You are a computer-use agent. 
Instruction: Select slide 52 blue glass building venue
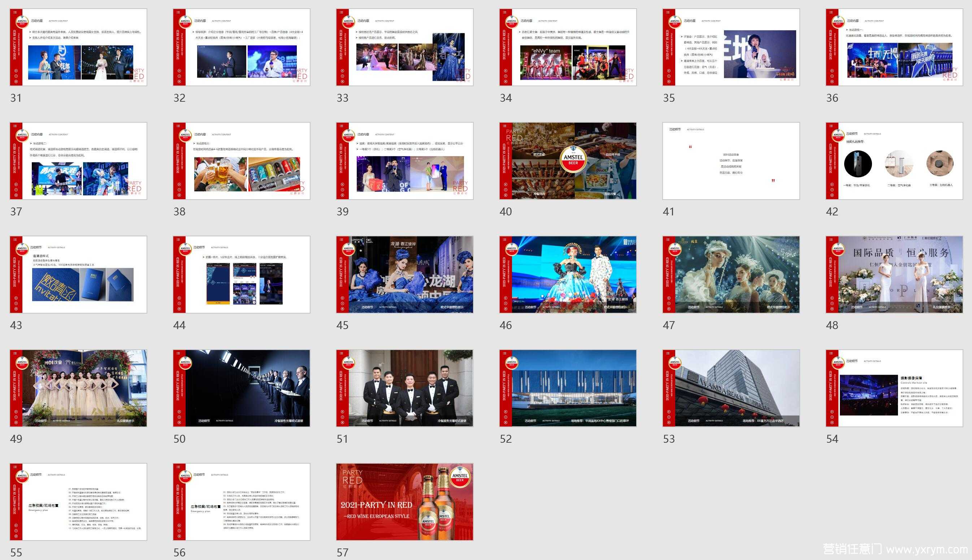click(x=568, y=388)
